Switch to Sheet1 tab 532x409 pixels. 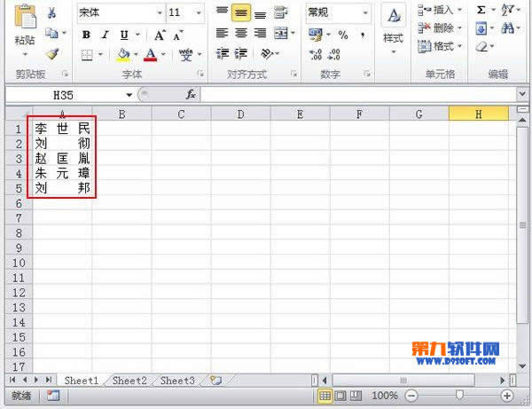(82, 381)
